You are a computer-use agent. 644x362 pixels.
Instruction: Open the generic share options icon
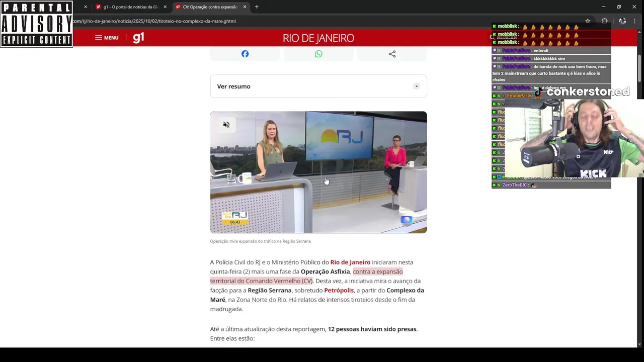(392, 54)
